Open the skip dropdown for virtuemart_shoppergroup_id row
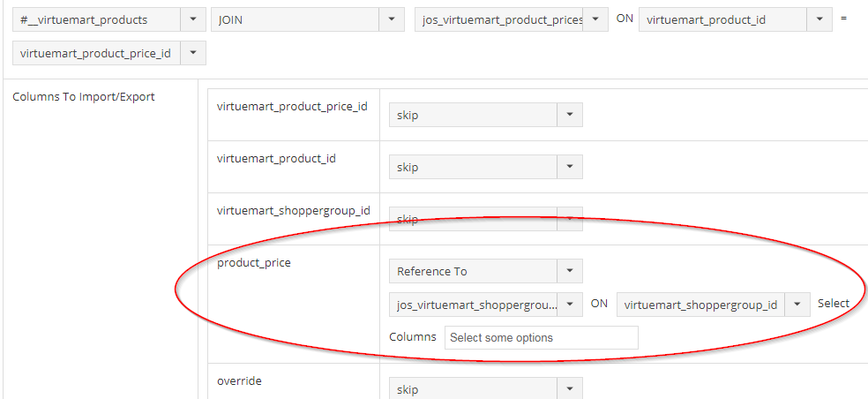The image size is (868, 399). click(486, 219)
